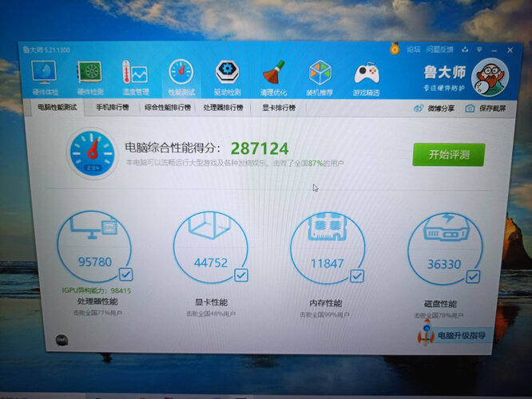Switch to 显卡排行榜 tab
The width and height of the screenshot is (532, 399).
tap(279, 109)
